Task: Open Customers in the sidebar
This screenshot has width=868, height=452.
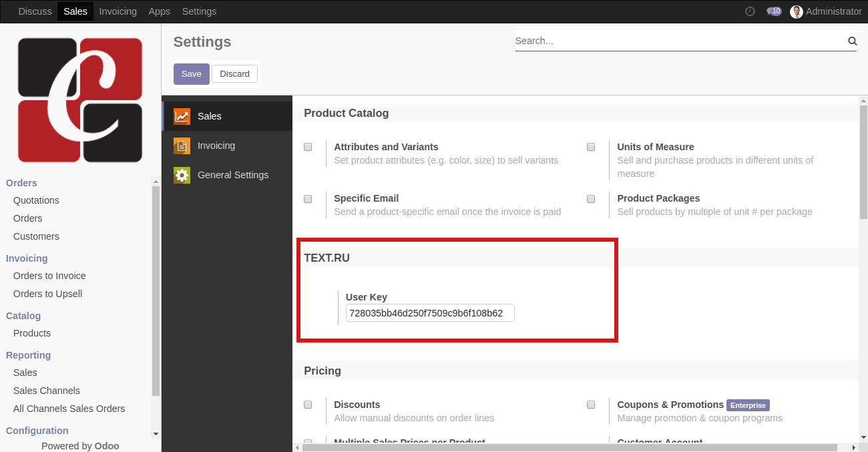Action: pos(36,236)
